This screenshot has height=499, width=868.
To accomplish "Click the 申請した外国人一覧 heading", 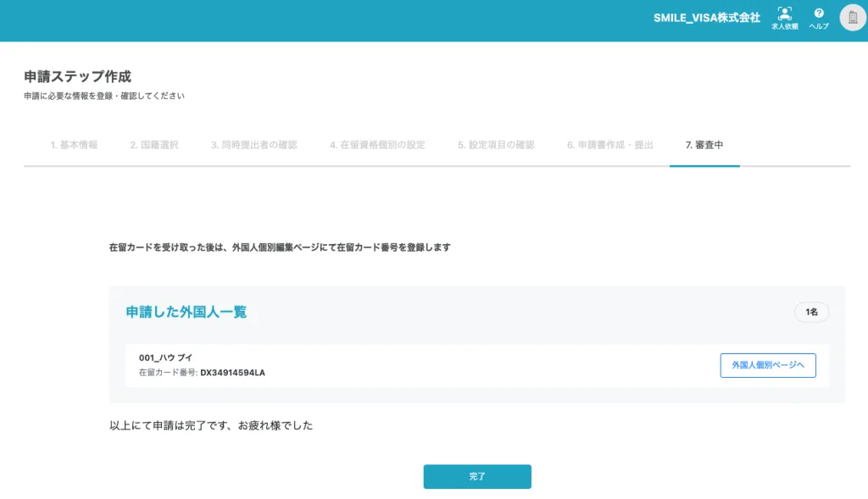I will [x=186, y=312].
